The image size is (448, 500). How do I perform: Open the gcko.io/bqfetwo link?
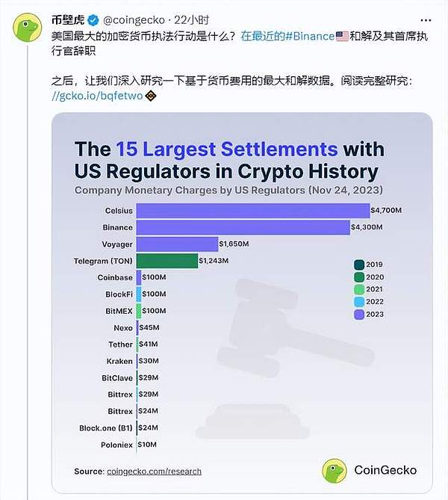96,96
